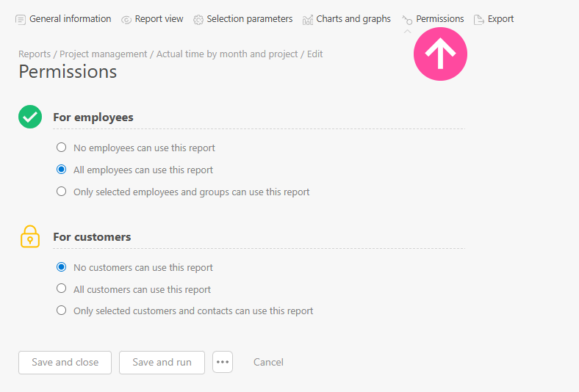Click the green checkmark employees icon
The image size is (579, 392).
[30, 117]
